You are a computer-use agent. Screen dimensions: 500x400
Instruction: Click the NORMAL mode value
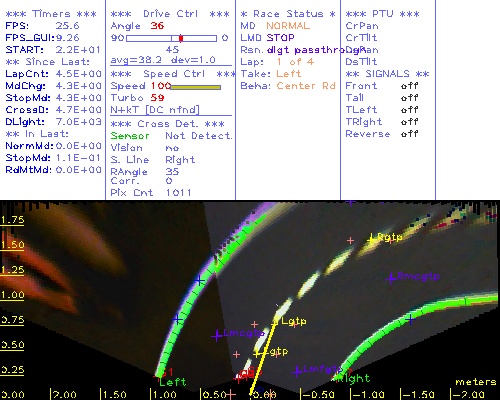(x=288, y=26)
